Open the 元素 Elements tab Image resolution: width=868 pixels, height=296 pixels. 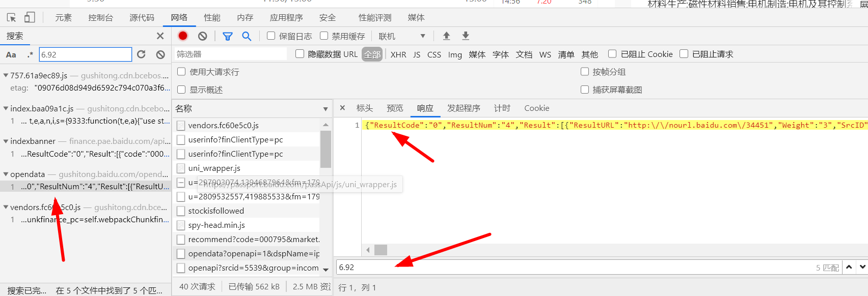point(64,17)
